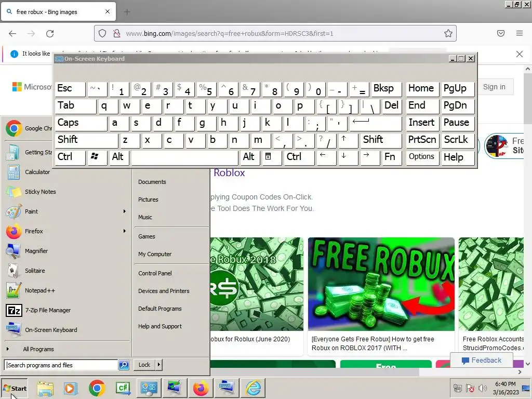Click the Firefox address bar URL

229,33
